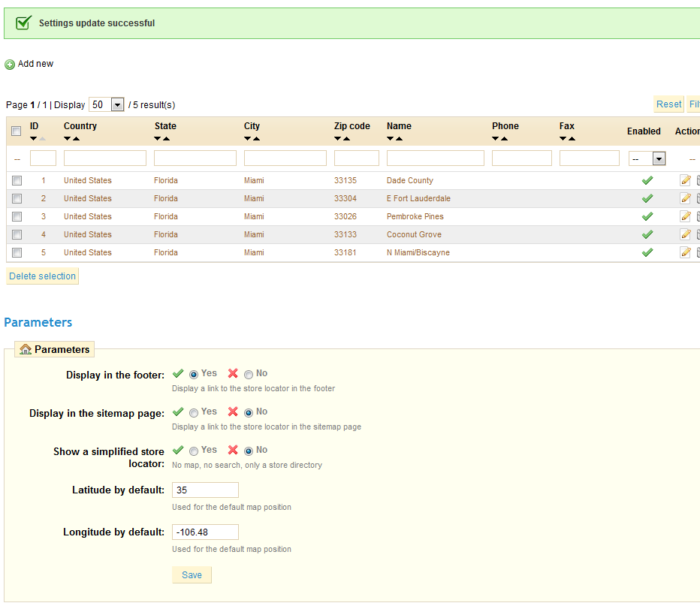Sort Zip code column ascending arrow
Image resolution: width=700 pixels, height=606 pixels.
346,139
